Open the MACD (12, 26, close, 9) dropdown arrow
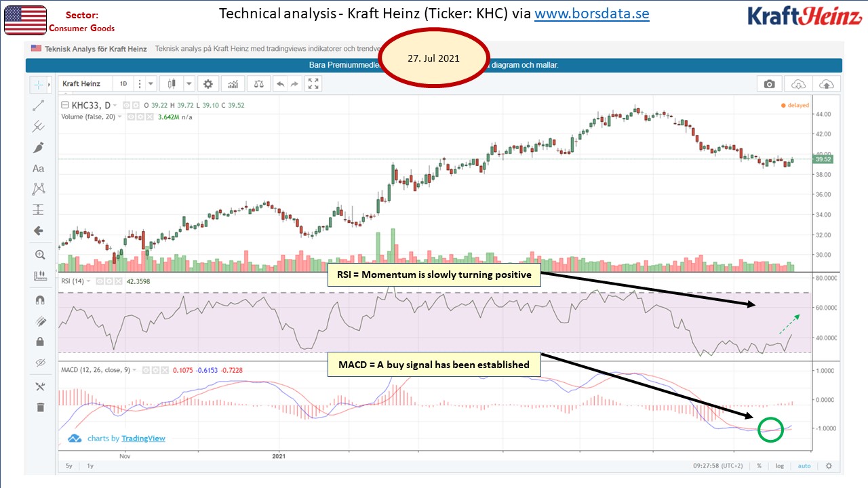868x488 pixels. coord(135,370)
